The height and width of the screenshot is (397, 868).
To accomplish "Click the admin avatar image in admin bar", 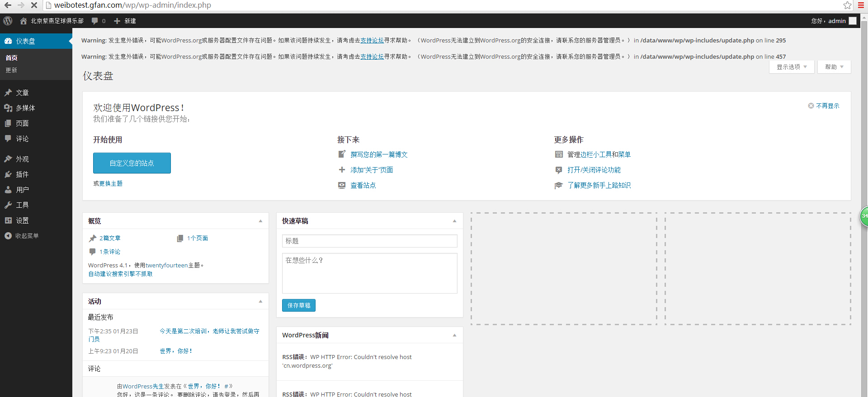I will [x=853, y=21].
